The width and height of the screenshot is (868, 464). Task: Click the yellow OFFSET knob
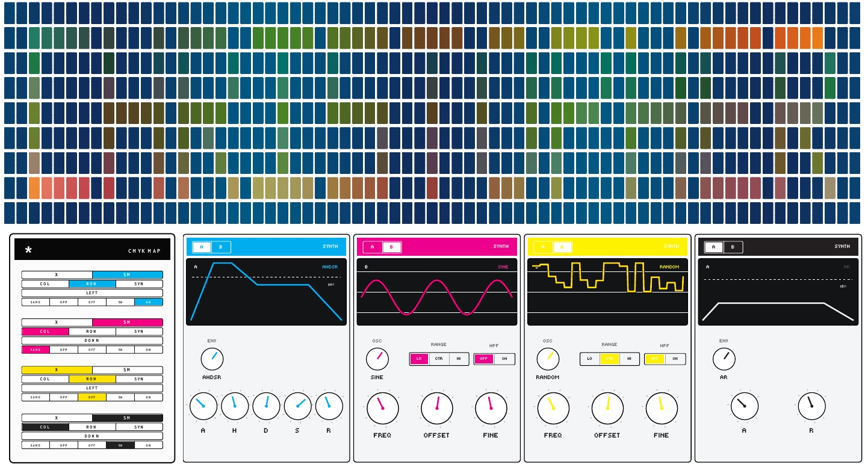pos(607,409)
